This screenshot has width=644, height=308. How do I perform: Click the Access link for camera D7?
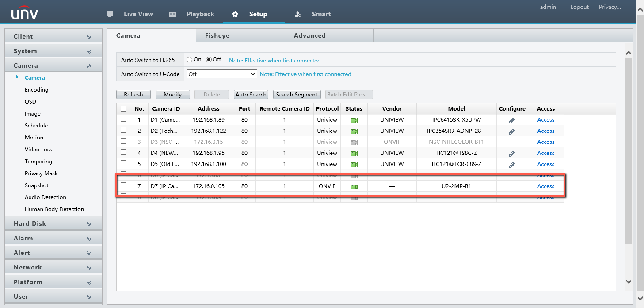click(x=545, y=186)
